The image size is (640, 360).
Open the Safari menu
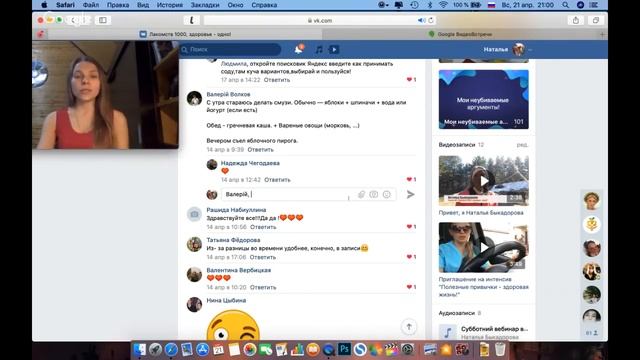(65, 5)
